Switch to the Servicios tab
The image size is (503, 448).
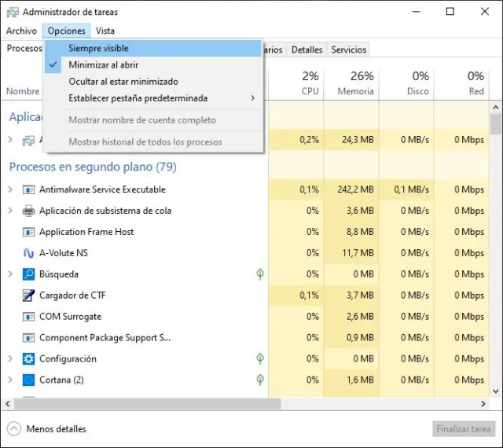tap(348, 50)
